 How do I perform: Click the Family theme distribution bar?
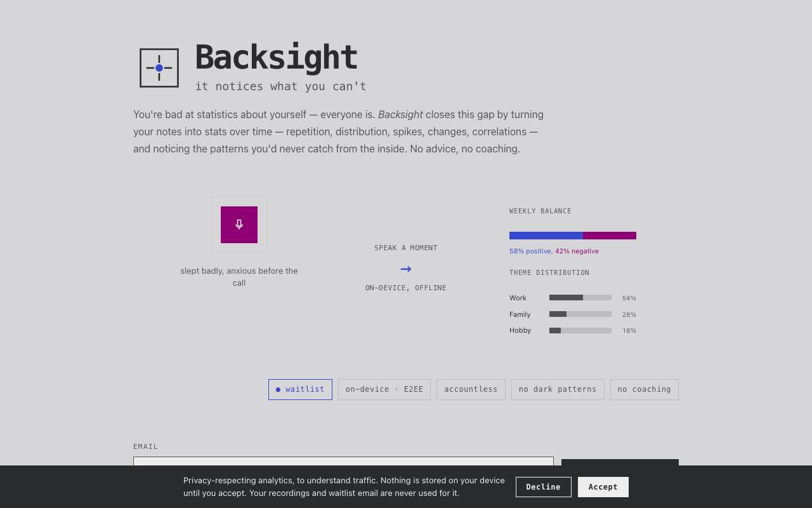pos(580,314)
